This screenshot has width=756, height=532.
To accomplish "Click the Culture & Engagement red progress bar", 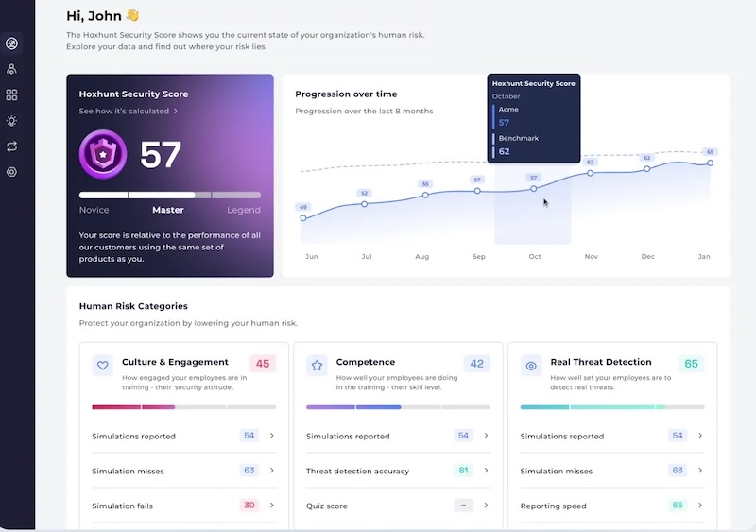I will (184, 407).
